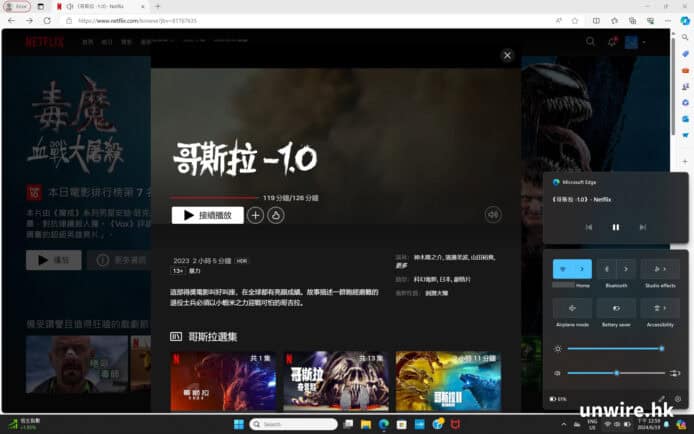Screen dimensions: 694x434
Task: Turn on Battery saver tile
Action: pos(616,309)
